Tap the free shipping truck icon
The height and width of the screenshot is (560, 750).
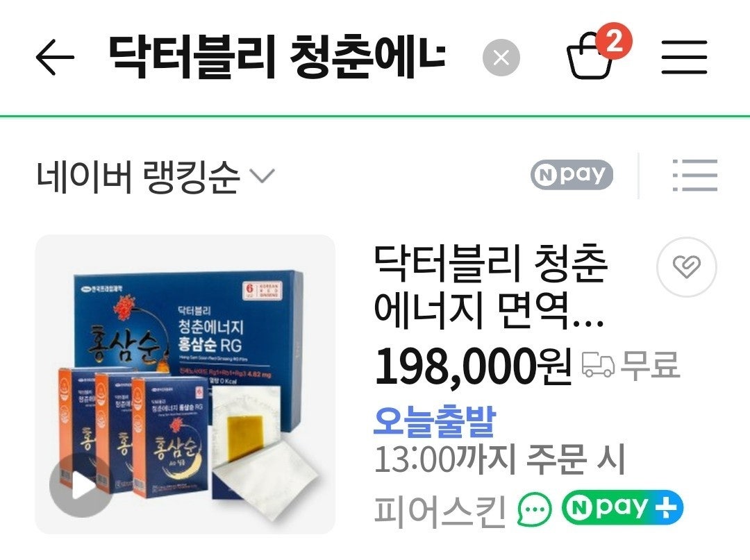click(x=598, y=365)
